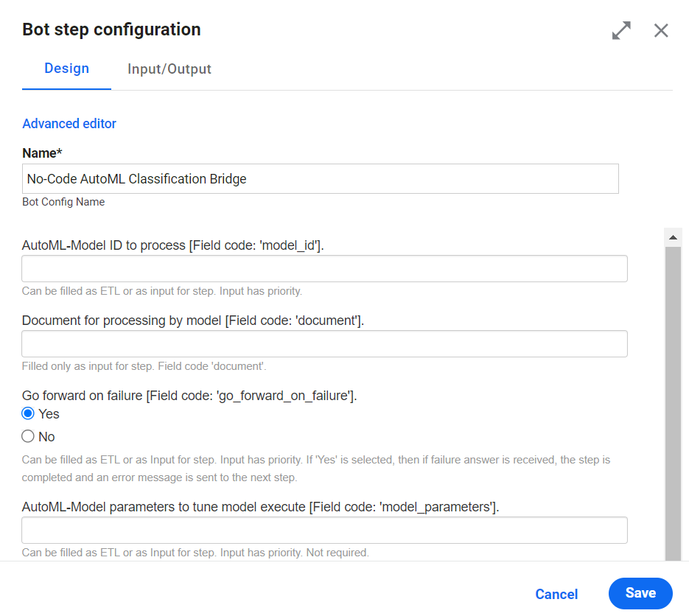Select Yes radio for go forward on failure
Image resolution: width=689 pixels, height=616 pixels.
[28, 413]
